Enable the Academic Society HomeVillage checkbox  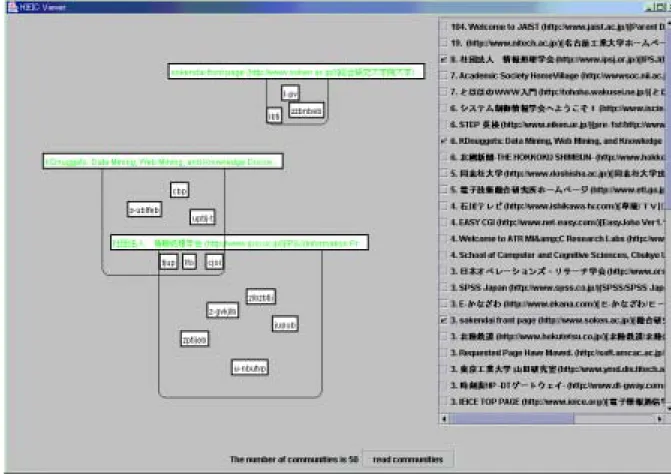pos(444,76)
